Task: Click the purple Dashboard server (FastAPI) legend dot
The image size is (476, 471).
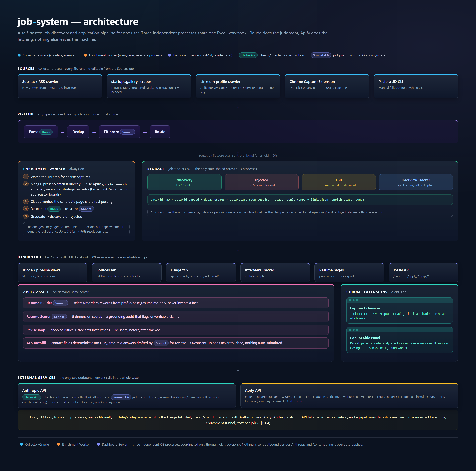Action: [x=170, y=55]
